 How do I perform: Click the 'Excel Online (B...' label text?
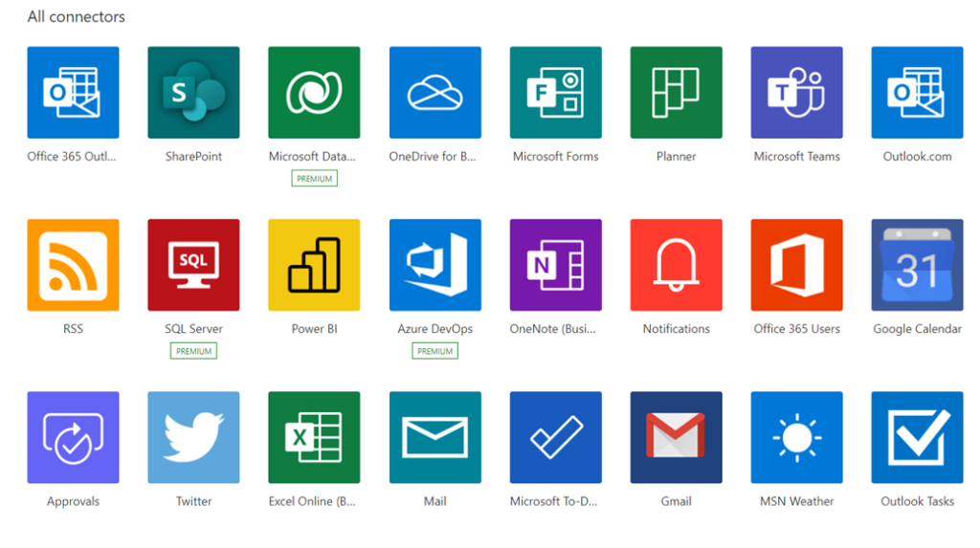312,501
